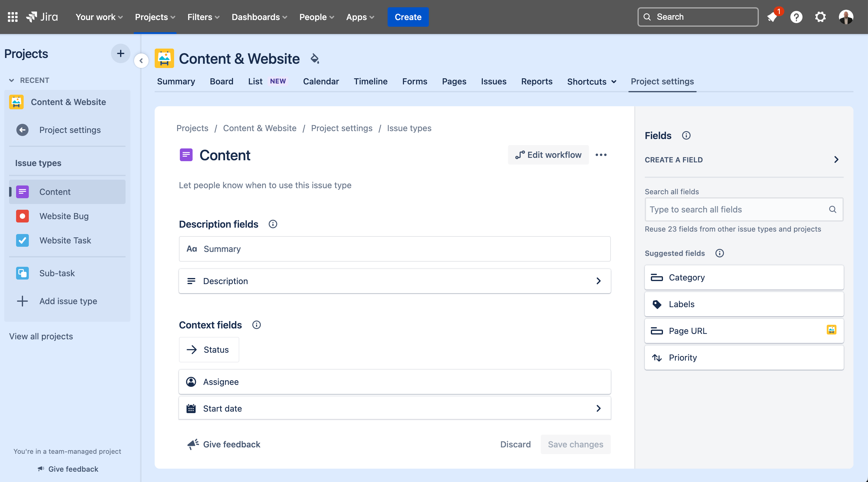Open the settings gear icon
Screen dimensions: 868x482
point(820,17)
